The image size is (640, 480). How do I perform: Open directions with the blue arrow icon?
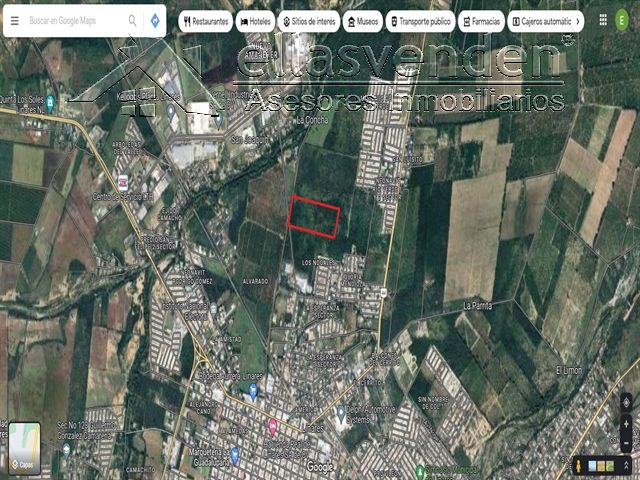[x=155, y=20]
